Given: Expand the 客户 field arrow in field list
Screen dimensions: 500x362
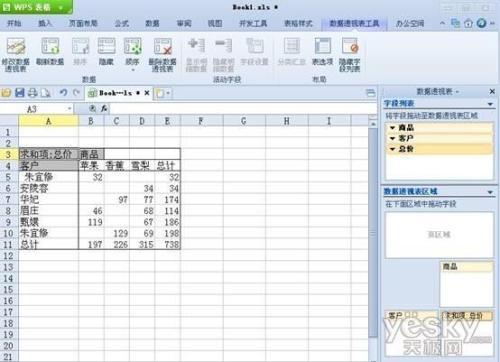Looking at the screenshot, I should tap(392, 138).
